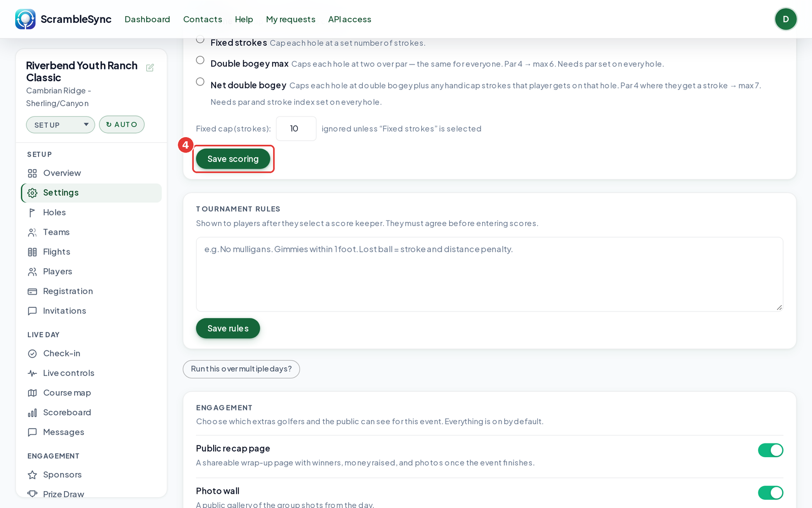Click the Scoreboard bar chart icon
This screenshot has width=812, height=508.
pos(32,413)
